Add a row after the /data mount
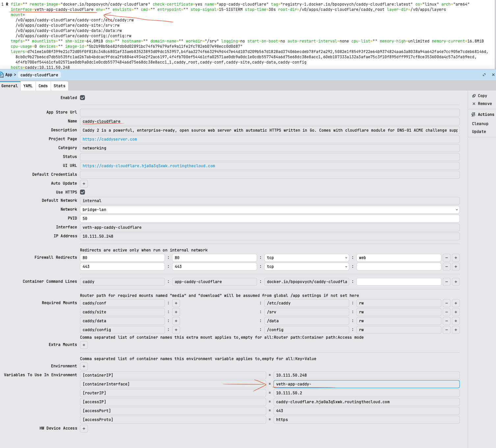 pos(456,321)
